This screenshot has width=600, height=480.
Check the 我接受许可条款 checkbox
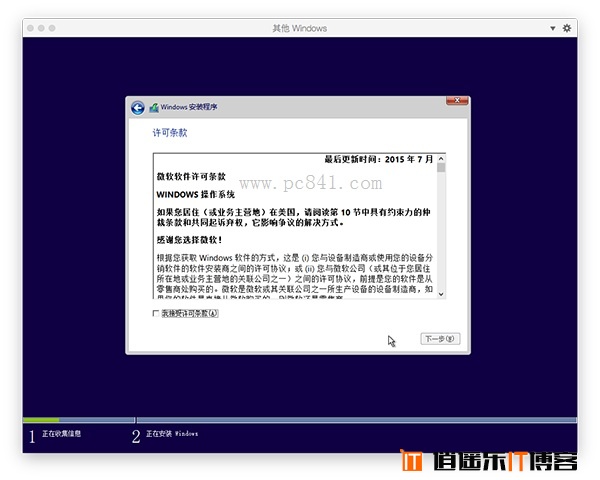tap(156, 313)
